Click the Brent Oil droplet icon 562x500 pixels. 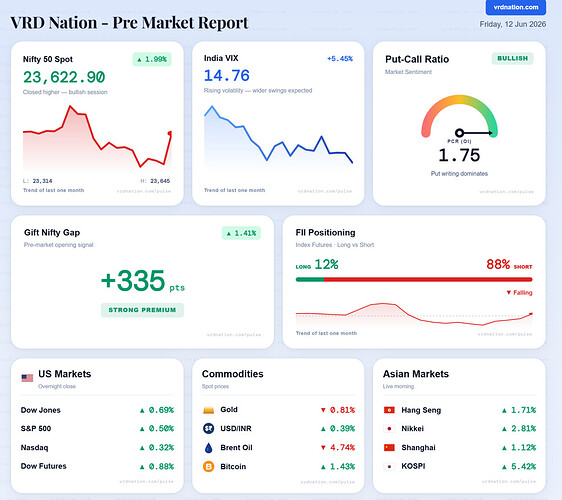pyautogui.click(x=209, y=448)
